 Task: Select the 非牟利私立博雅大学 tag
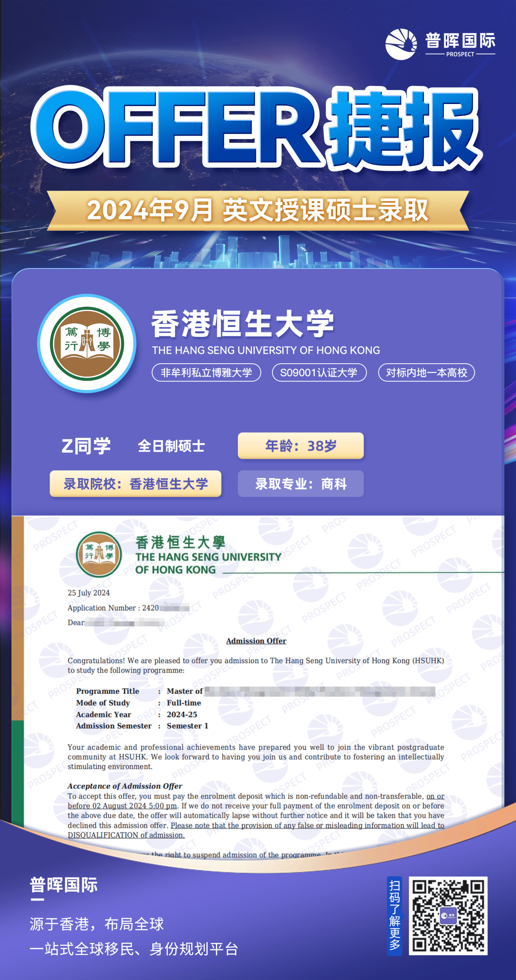point(206,372)
